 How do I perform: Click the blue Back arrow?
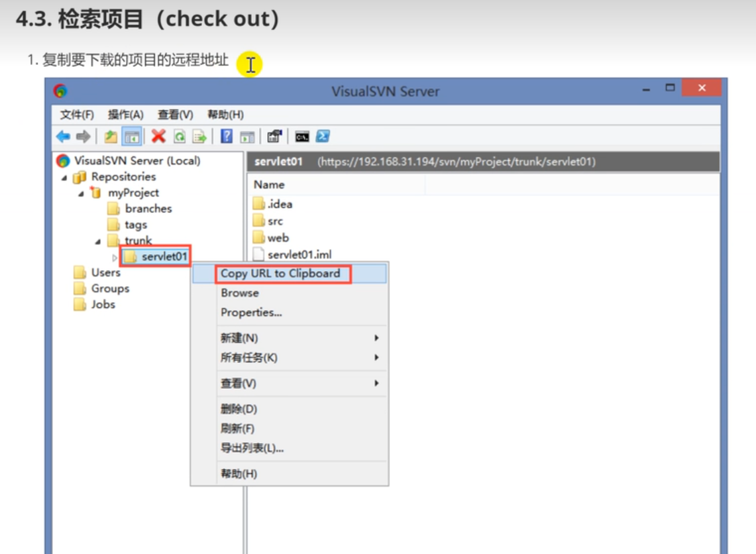[x=63, y=137]
